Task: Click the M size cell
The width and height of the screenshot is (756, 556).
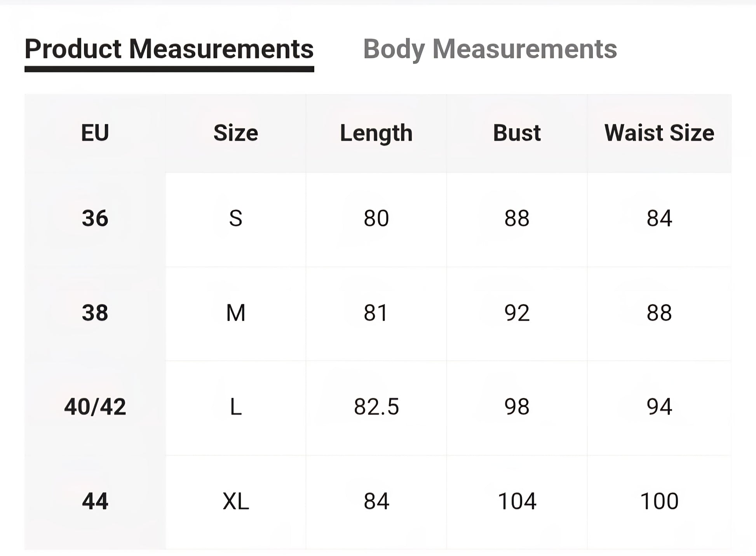Action: [x=235, y=313]
